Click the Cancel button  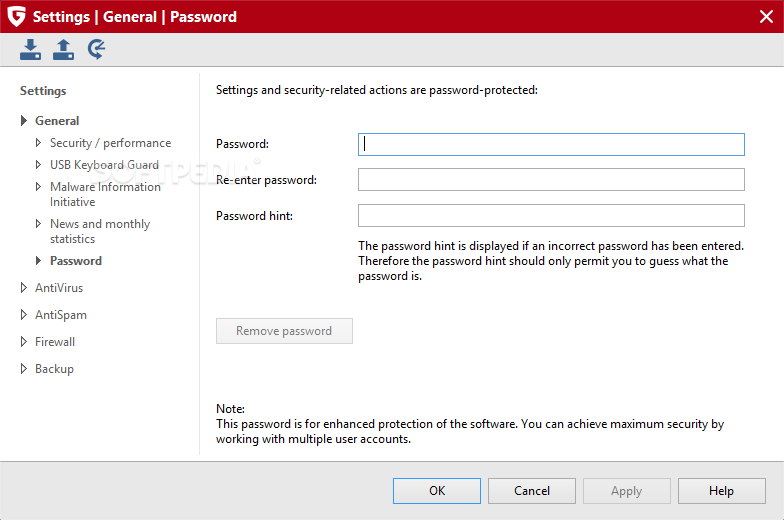pyautogui.click(x=532, y=491)
